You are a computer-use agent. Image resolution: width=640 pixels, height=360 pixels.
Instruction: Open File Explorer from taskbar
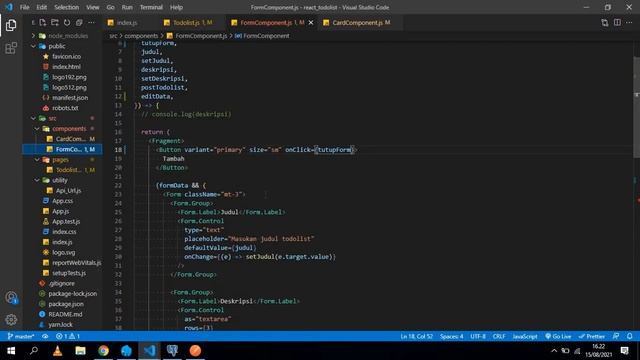coord(80,351)
